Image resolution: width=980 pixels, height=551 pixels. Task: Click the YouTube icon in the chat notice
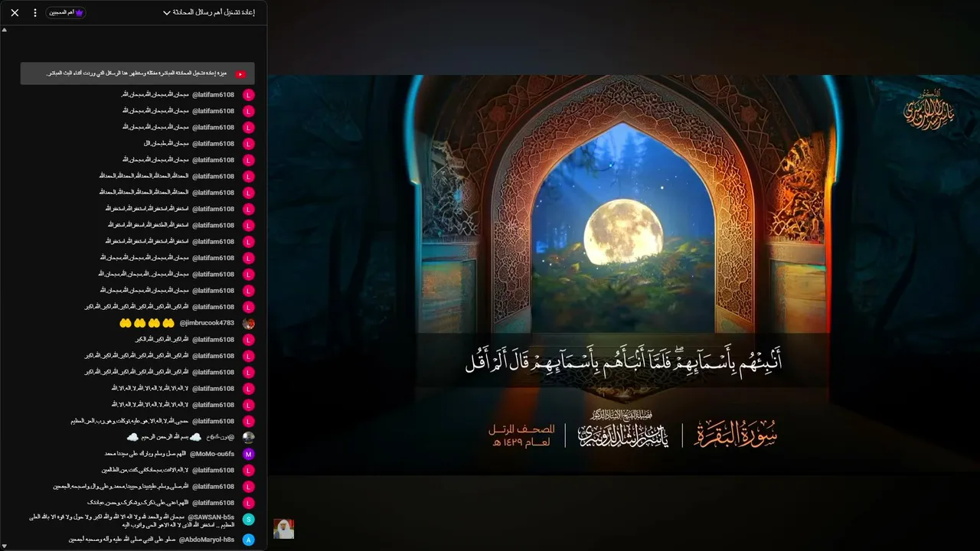click(x=240, y=74)
